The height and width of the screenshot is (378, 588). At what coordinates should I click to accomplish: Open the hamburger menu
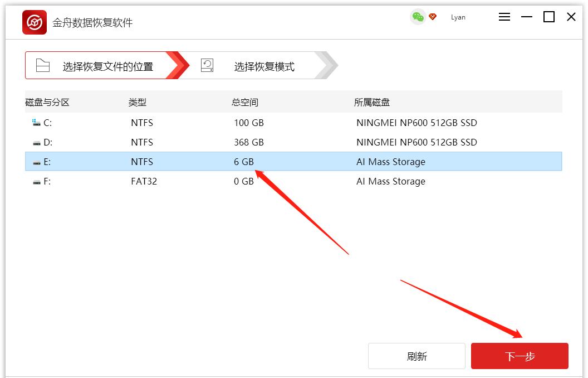pyautogui.click(x=504, y=17)
